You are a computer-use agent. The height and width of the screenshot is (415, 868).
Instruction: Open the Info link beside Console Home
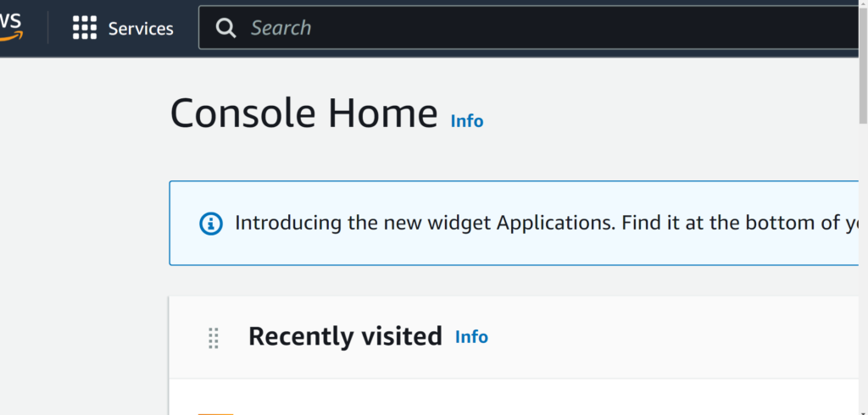click(x=466, y=121)
